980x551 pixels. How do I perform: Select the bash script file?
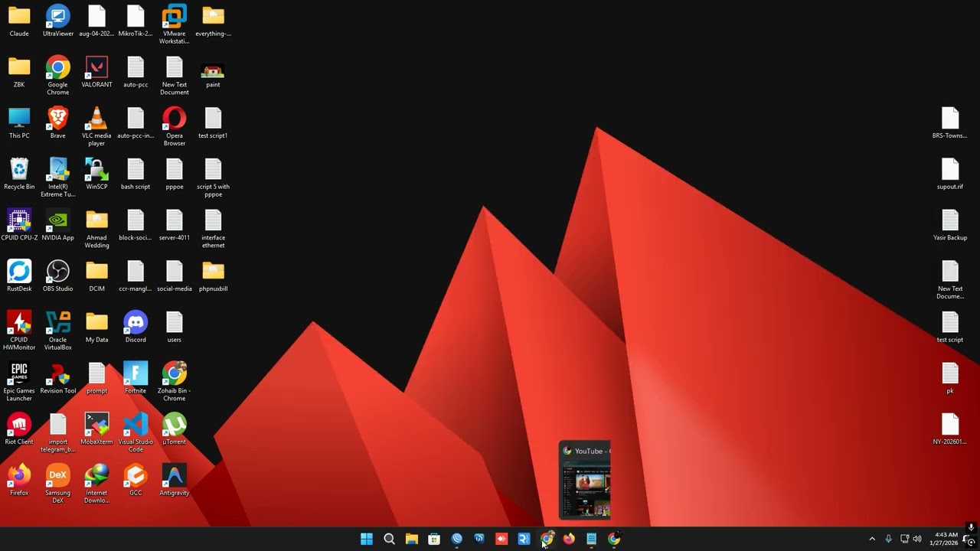coord(136,174)
